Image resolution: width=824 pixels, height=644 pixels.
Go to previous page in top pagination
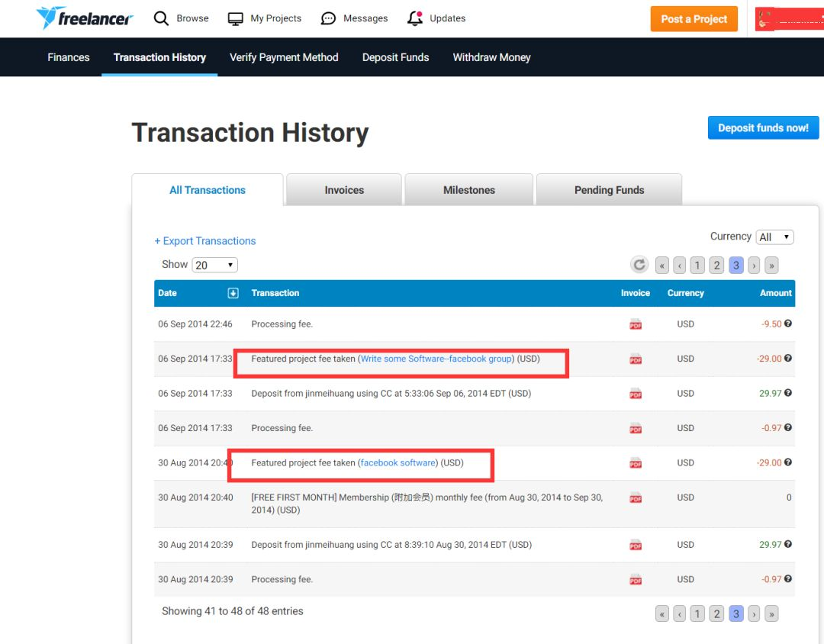click(x=680, y=266)
